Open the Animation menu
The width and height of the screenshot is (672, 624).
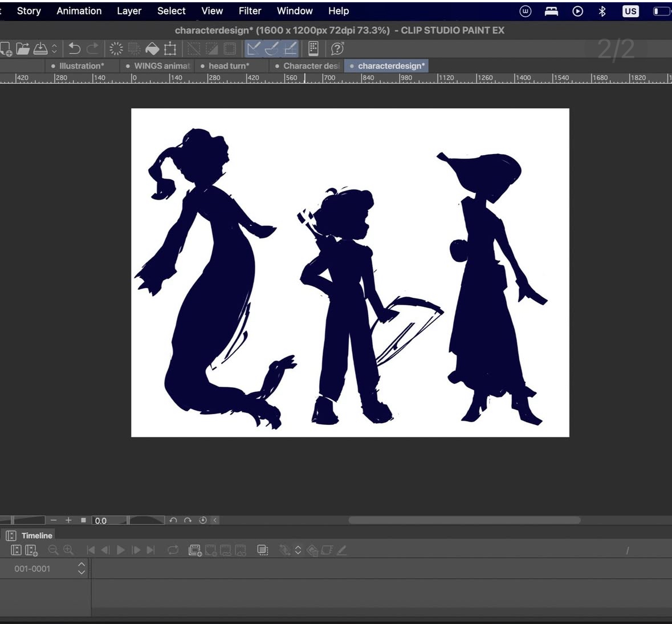pyautogui.click(x=79, y=11)
